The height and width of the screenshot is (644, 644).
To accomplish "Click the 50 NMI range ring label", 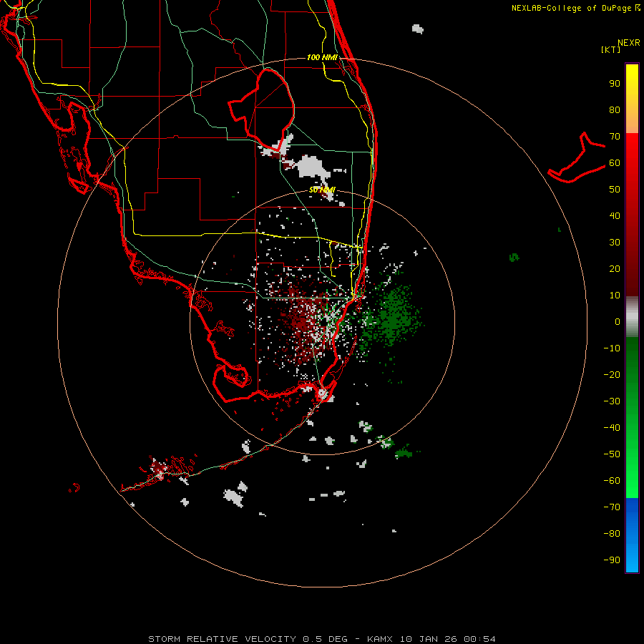I will [323, 190].
